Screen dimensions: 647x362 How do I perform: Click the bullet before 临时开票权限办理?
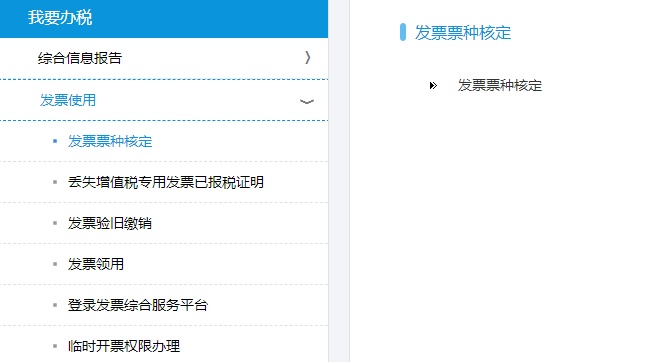pyautogui.click(x=55, y=346)
